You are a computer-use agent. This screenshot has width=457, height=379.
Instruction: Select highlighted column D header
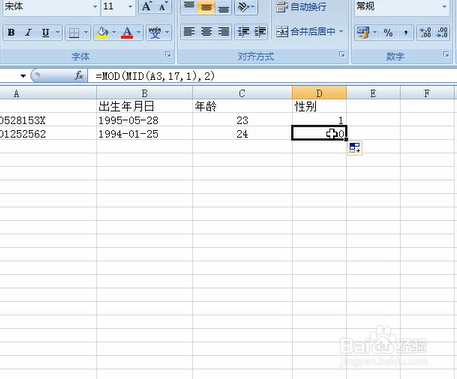[319, 93]
